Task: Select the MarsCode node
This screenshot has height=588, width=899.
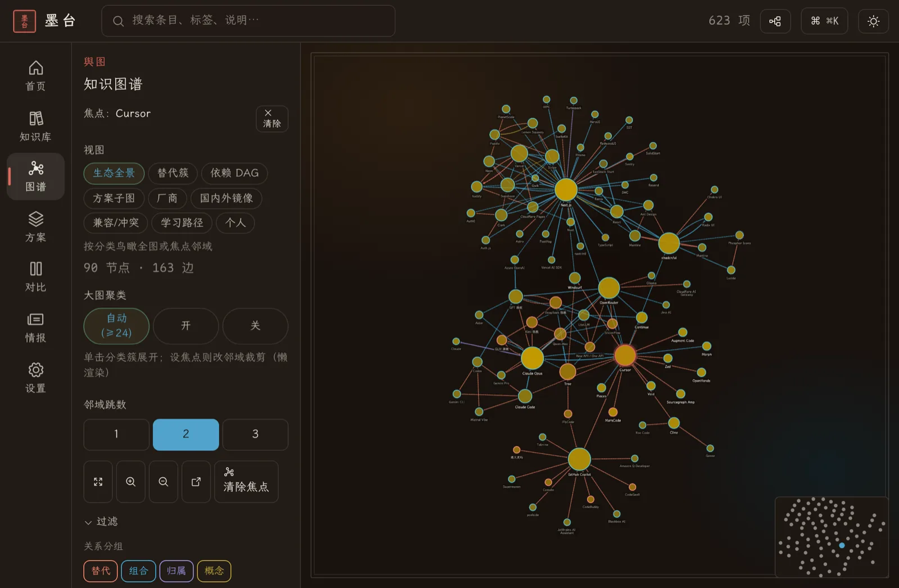Action: point(613,412)
